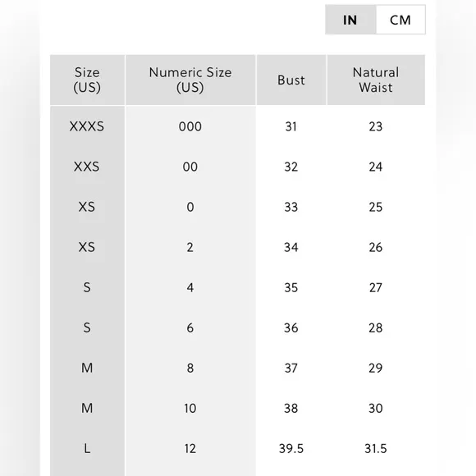This screenshot has height=476, width=476.
Task: Select the XXXS size row
Action: coord(238,126)
